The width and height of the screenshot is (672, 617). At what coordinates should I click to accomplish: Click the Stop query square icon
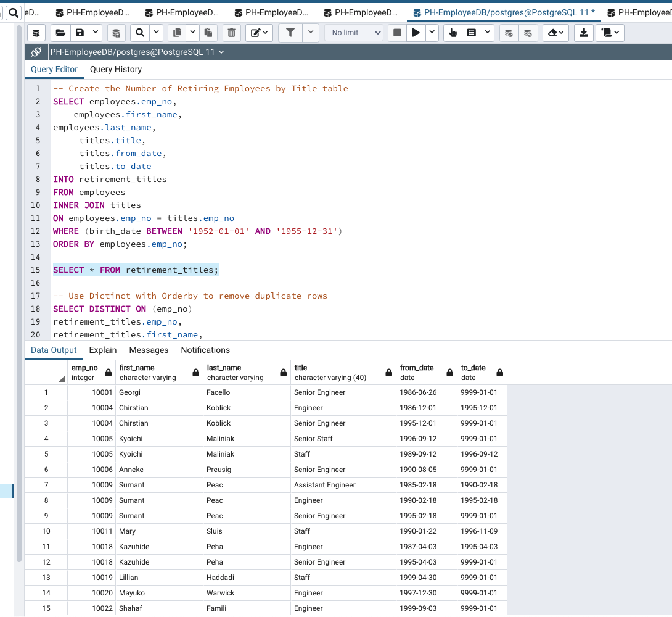[397, 33]
